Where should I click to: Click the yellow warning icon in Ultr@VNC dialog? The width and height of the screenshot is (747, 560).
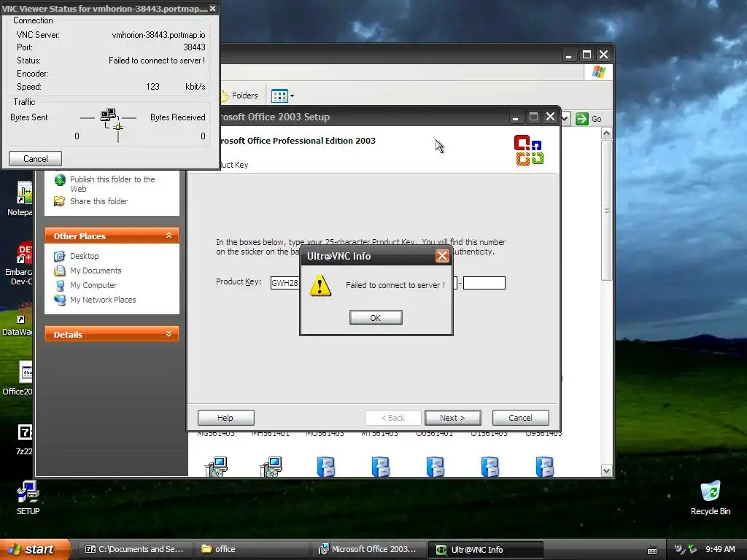(x=320, y=285)
